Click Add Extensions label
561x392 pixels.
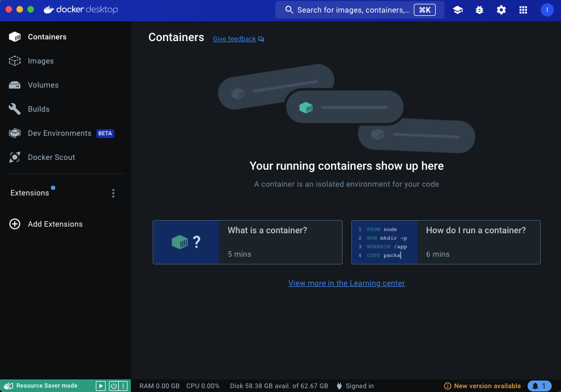coord(55,224)
